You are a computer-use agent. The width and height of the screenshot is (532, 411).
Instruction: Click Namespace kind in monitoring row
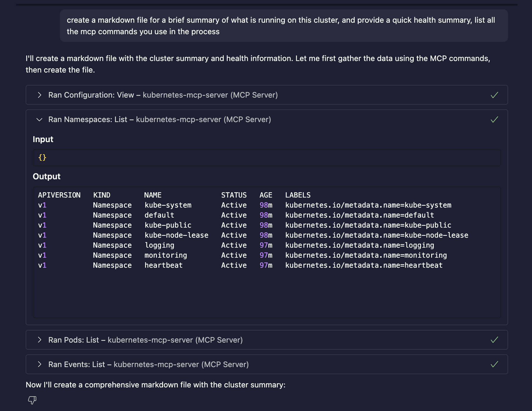(x=112, y=255)
